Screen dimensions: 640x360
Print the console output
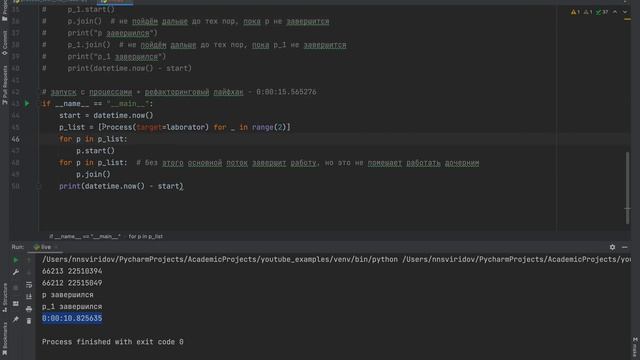pyautogui.click(x=29, y=309)
